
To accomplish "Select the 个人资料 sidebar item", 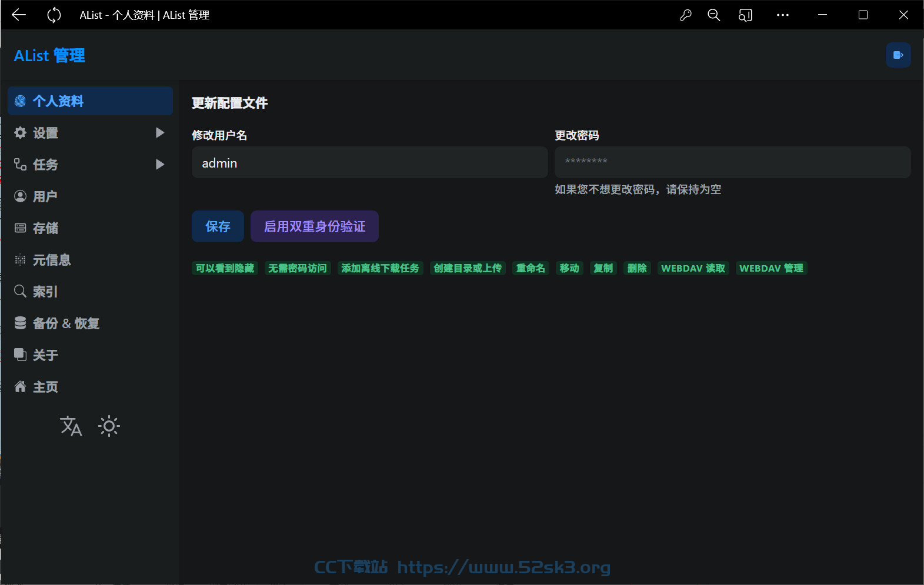I will point(91,101).
